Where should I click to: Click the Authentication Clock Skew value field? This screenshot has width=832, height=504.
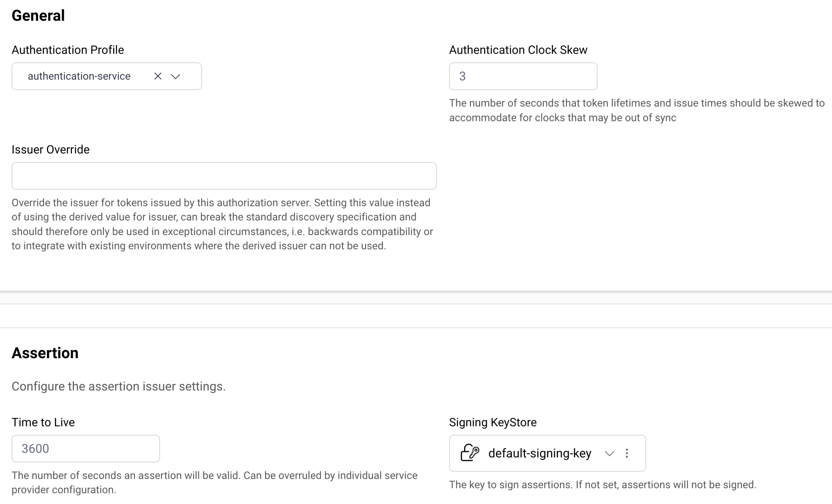tap(523, 76)
